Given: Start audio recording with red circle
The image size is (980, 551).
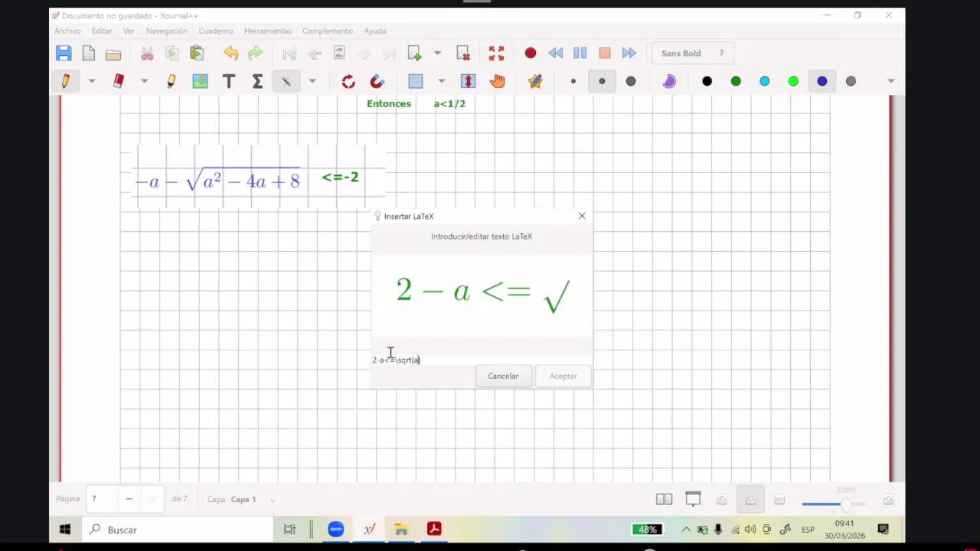Looking at the screenshot, I should pyautogui.click(x=531, y=53).
